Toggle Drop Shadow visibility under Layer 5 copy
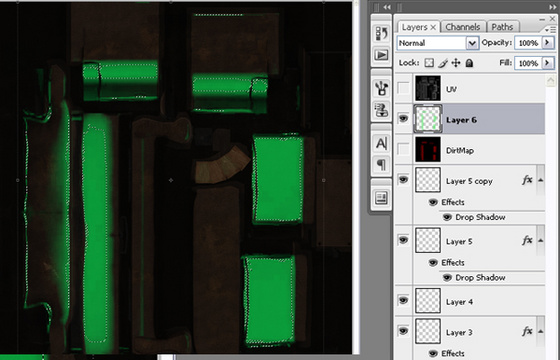Image resolution: width=560 pixels, height=360 pixels. (x=447, y=217)
